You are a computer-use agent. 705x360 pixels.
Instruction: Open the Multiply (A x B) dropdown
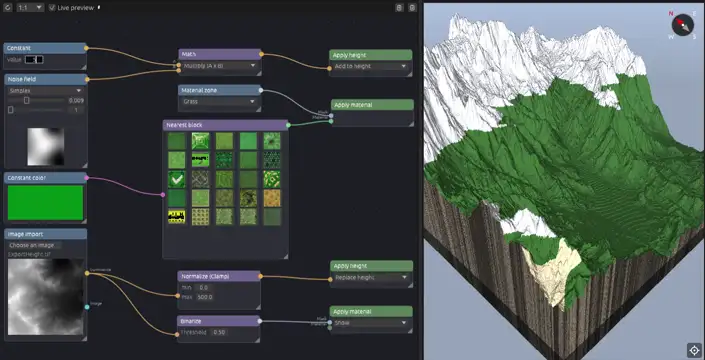tap(219, 66)
